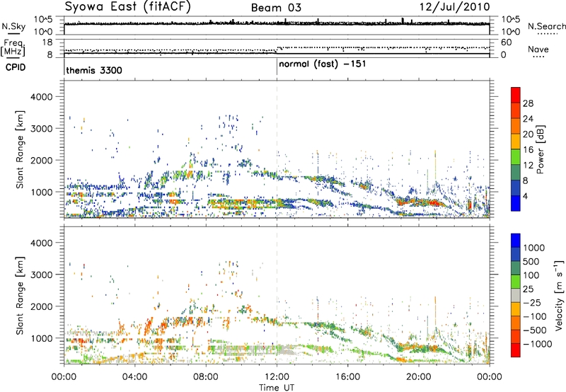Viewport: 566px width, 392px height.
Task: Click the '4' tick on Power color bar
Action: tap(525, 197)
